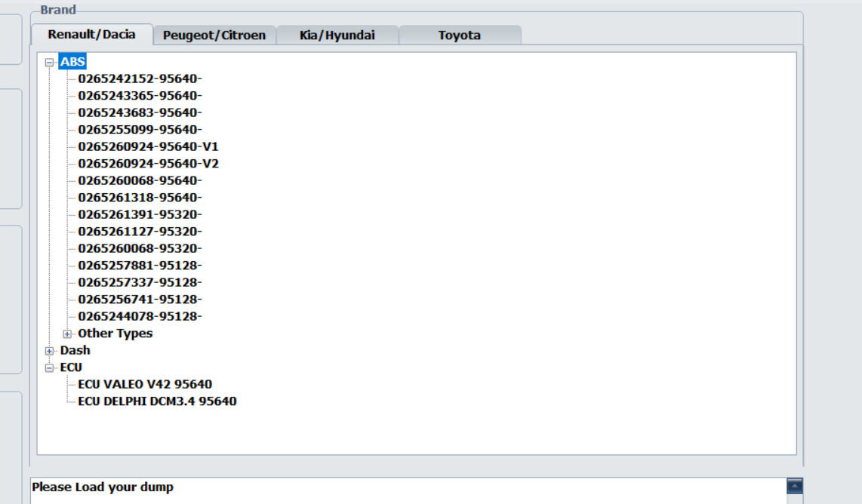Select ECU VALEO V42 95640
Screen dimensions: 862x504
coord(145,384)
